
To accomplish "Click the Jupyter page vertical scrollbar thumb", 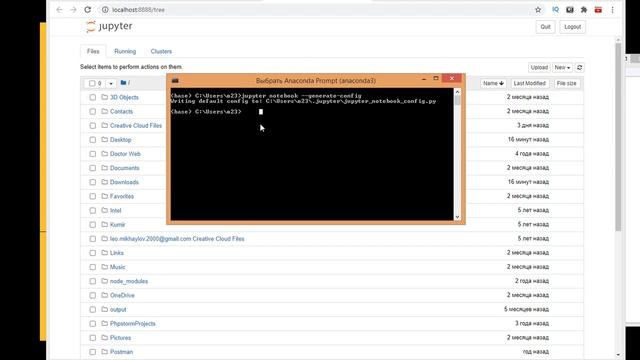I will pos(618,137).
